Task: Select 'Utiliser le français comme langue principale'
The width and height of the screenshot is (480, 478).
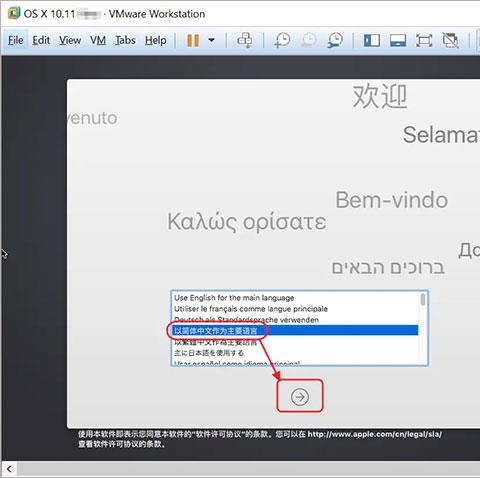Action: pos(295,309)
